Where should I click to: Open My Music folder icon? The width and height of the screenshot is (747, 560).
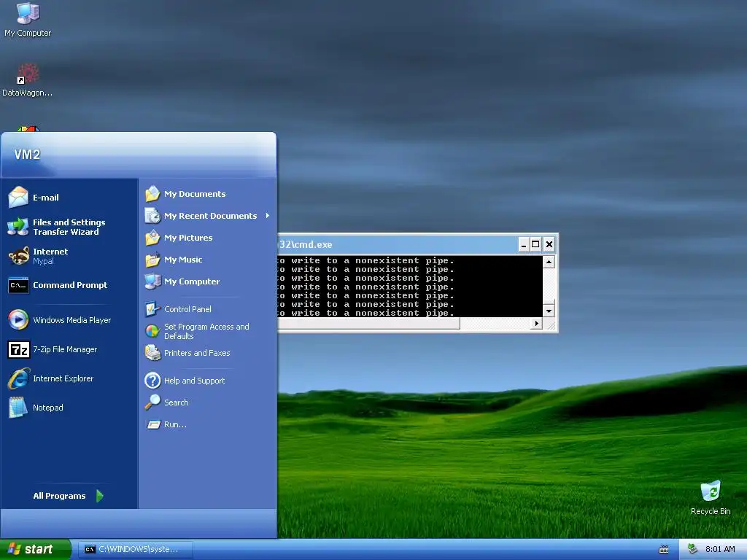tap(152, 260)
